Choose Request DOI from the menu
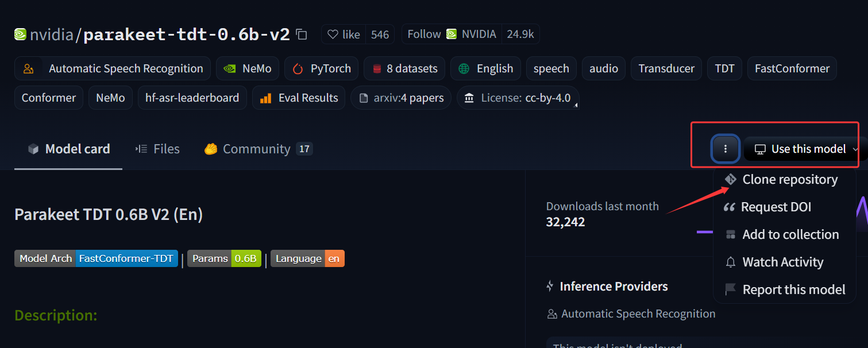 pos(785,207)
